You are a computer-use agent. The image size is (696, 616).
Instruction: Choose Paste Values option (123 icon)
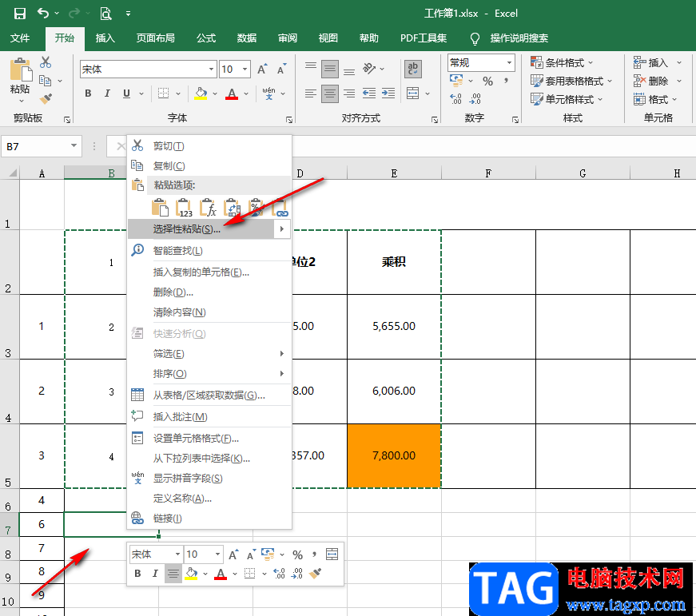pos(185,208)
